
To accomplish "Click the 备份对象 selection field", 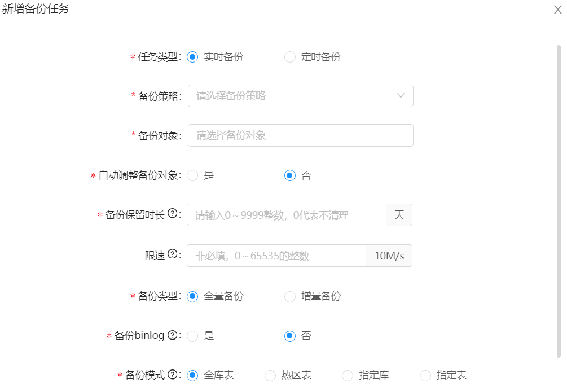I will [x=300, y=135].
